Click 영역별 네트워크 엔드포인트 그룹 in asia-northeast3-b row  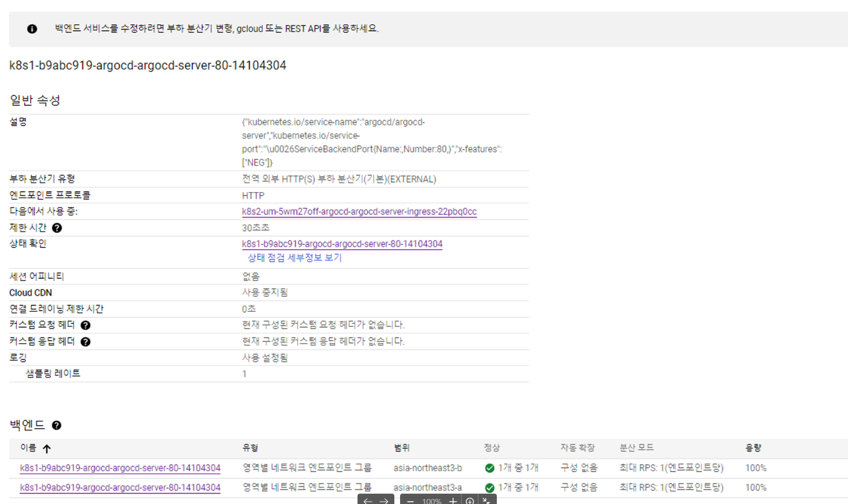pos(307,468)
